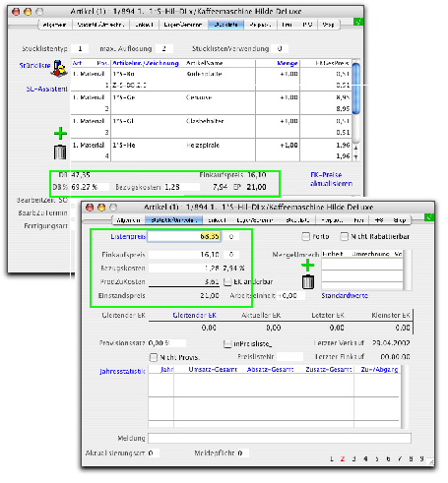Click the Arbeitseinheit field showing +0,00
Viewport: 448px width, 483px height.
(x=290, y=295)
